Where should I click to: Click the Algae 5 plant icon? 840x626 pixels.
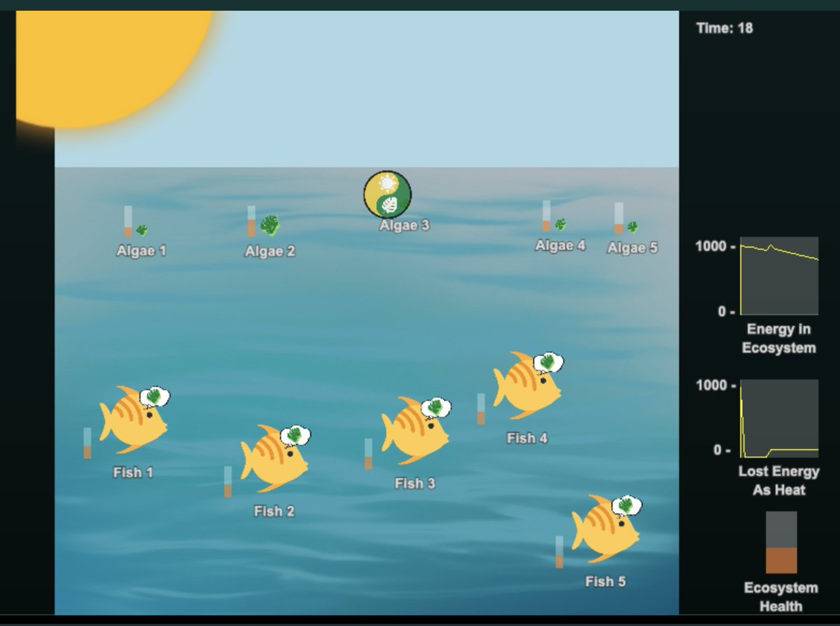[632, 227]
